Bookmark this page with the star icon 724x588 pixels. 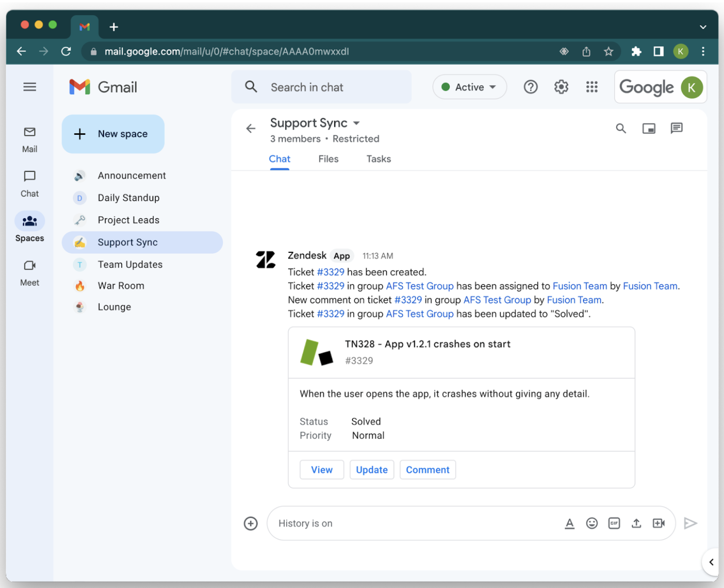pos(608,51)
